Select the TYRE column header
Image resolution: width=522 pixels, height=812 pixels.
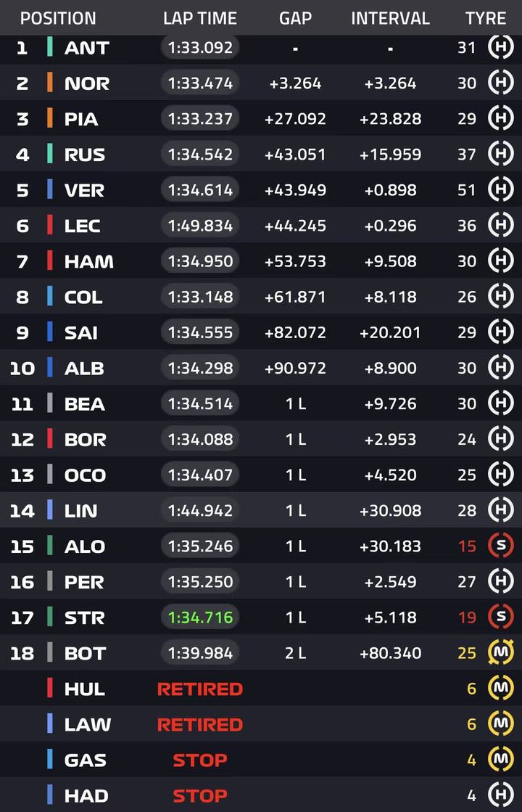click(x=485, y=18)
